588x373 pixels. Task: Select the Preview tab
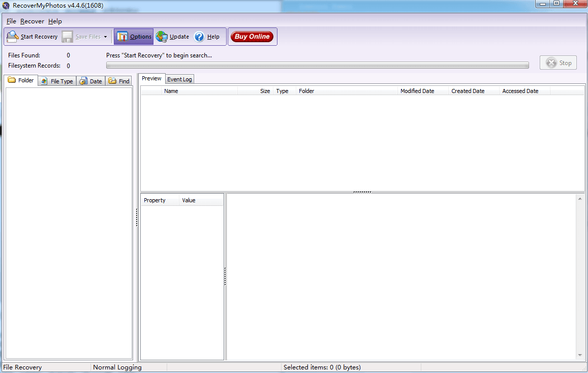(x=151, y=78)
